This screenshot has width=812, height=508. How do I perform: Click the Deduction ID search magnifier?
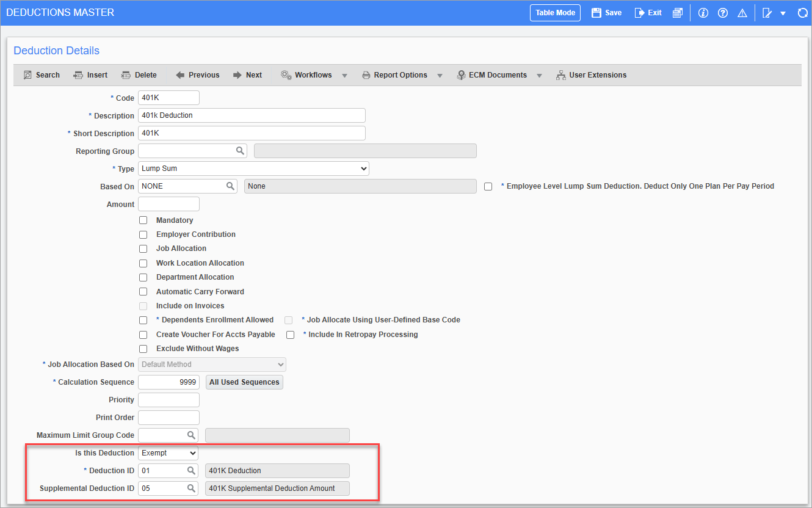pyautogui.click(x=191, y=471)
